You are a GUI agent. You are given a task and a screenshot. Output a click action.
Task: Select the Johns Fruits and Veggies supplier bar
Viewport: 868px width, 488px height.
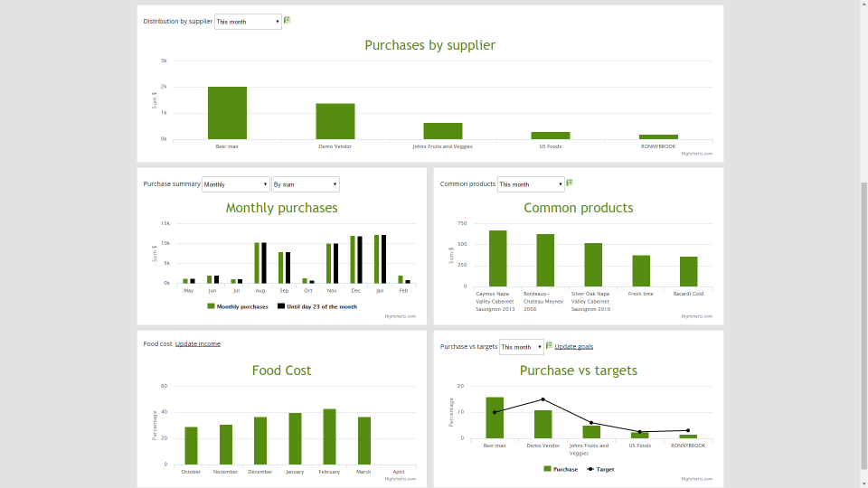pyautogui.click(x=443, y=131)
